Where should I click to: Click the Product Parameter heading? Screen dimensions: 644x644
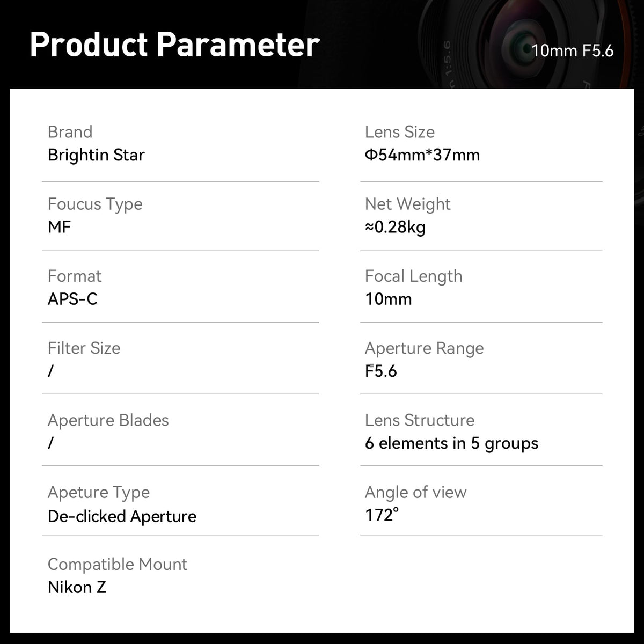tap(174, 45)
